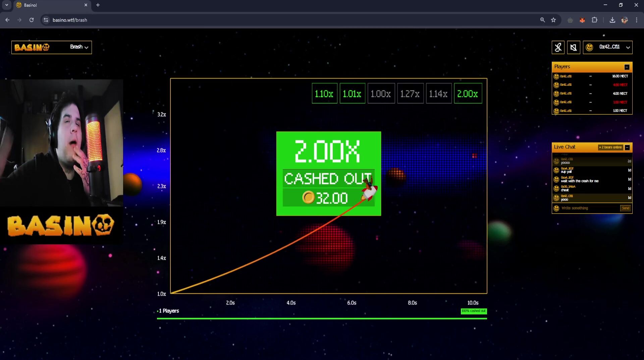Go back in the browser
The width and height of the screenshot is (644, 360).
pos(7,20)
